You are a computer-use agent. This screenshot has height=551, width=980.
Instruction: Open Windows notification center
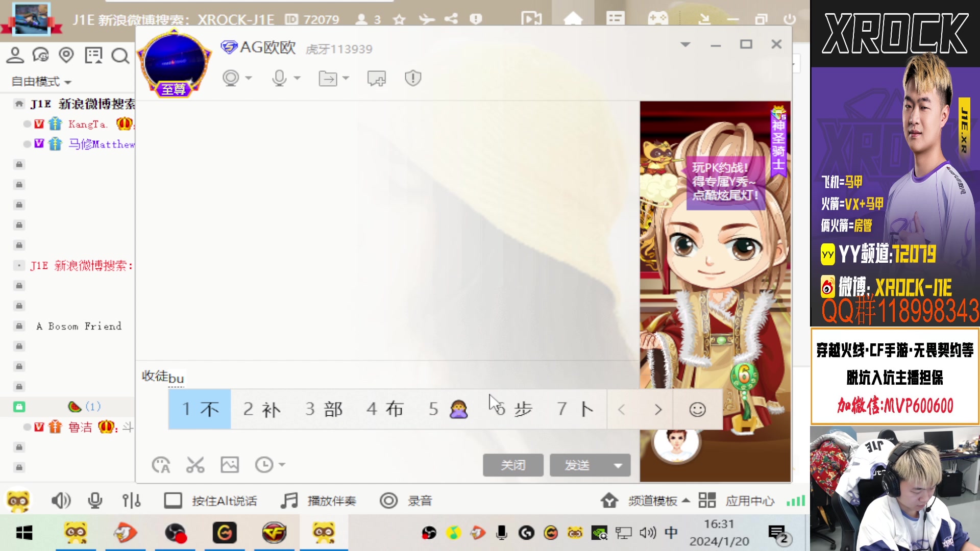coord(778,534)
